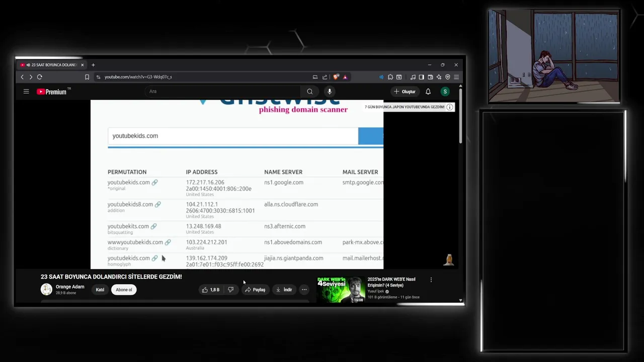Close the '23 SAAT BOYUNCA' tab

pyautogui.click(x=83, y=65)
